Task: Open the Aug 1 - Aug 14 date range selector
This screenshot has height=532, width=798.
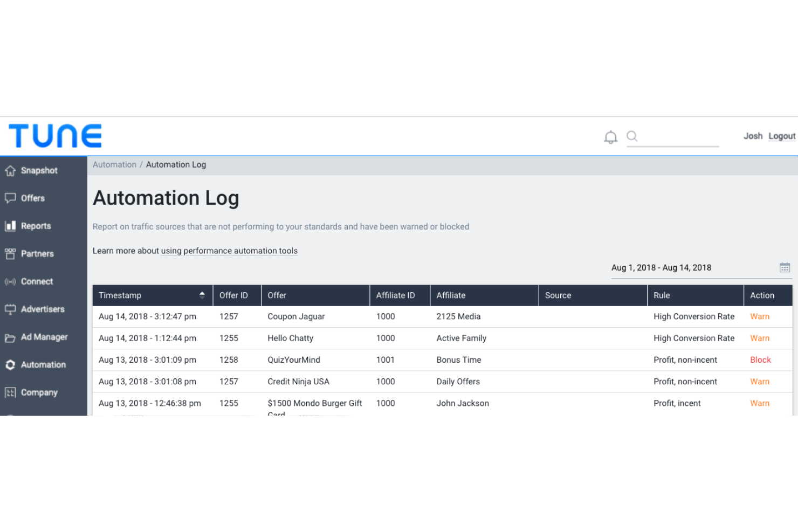Action: pyautogui.click(x=661, y=267)
